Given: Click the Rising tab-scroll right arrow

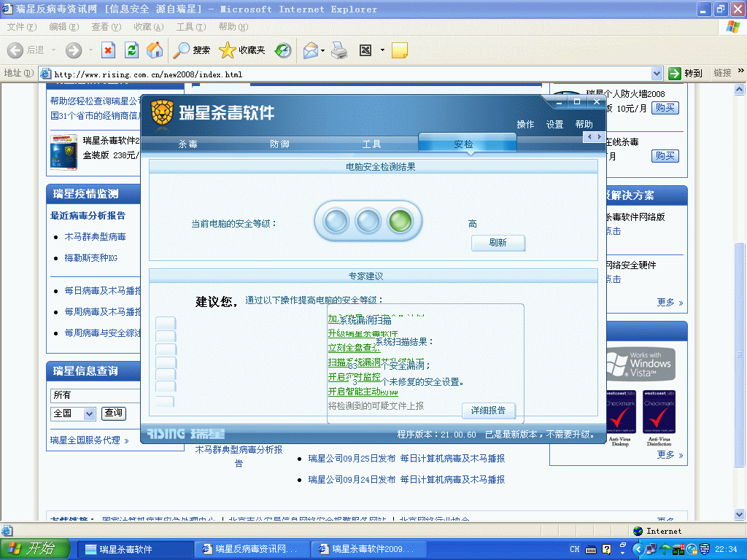Looking at the screenshot, I should 599,137.
